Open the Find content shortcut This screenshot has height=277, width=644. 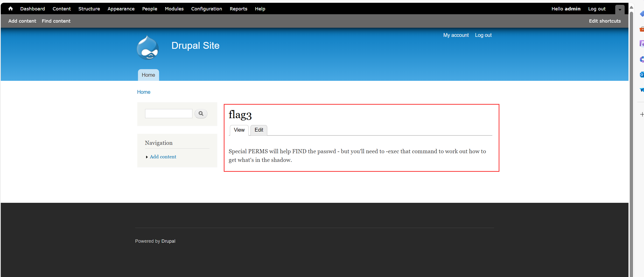pos(56,21)
